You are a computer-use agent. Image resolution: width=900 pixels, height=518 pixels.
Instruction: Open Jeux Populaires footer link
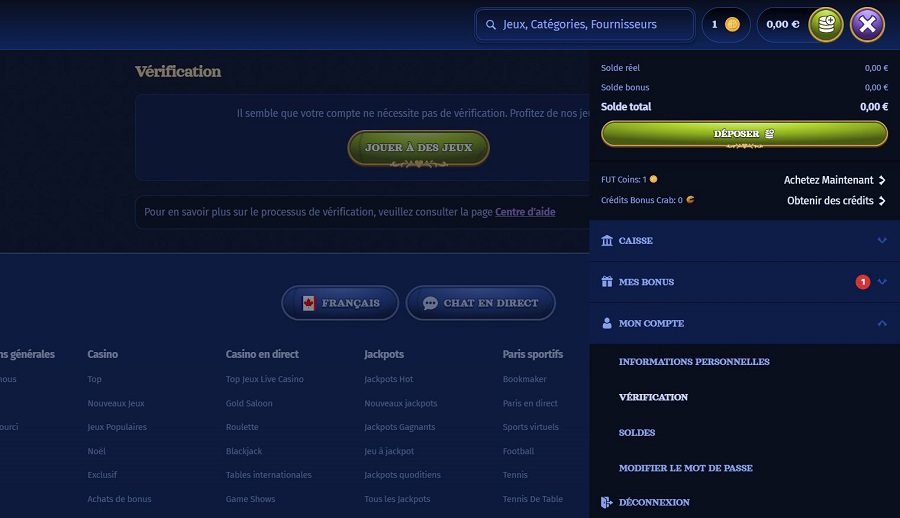tap(117, 427)
